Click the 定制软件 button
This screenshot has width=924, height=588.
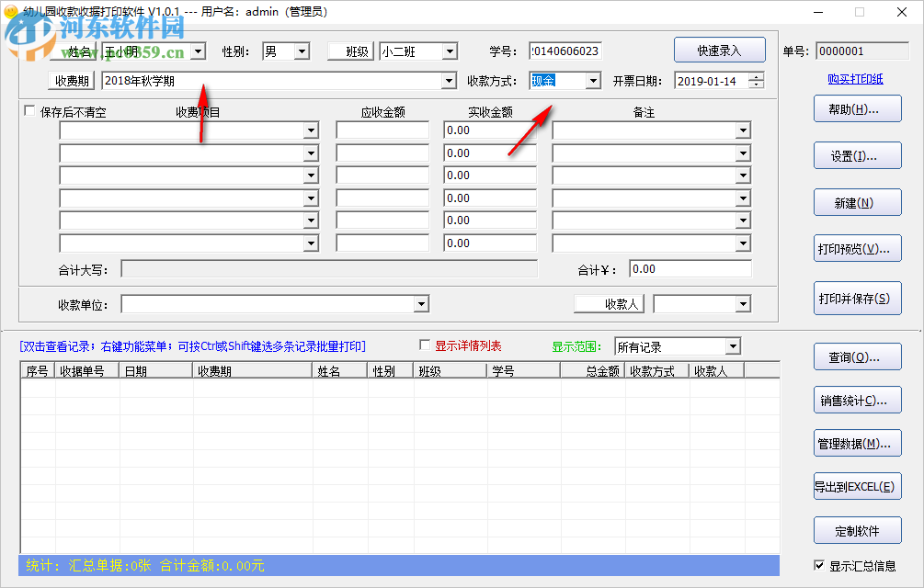coord(858,531)
